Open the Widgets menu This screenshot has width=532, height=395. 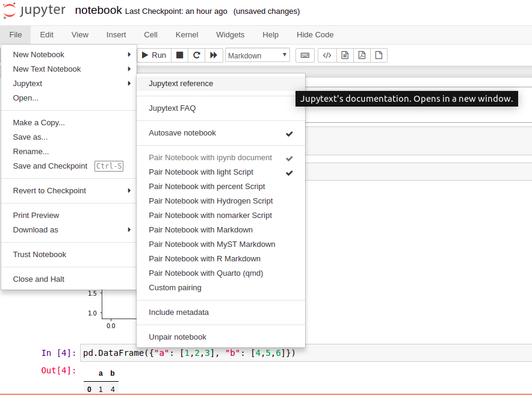tap(230, 35)
